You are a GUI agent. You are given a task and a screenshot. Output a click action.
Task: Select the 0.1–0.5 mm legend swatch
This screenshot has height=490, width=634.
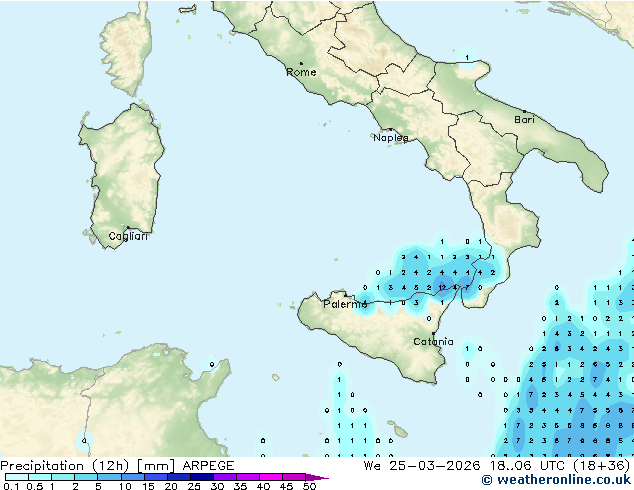tap(17, 477)
